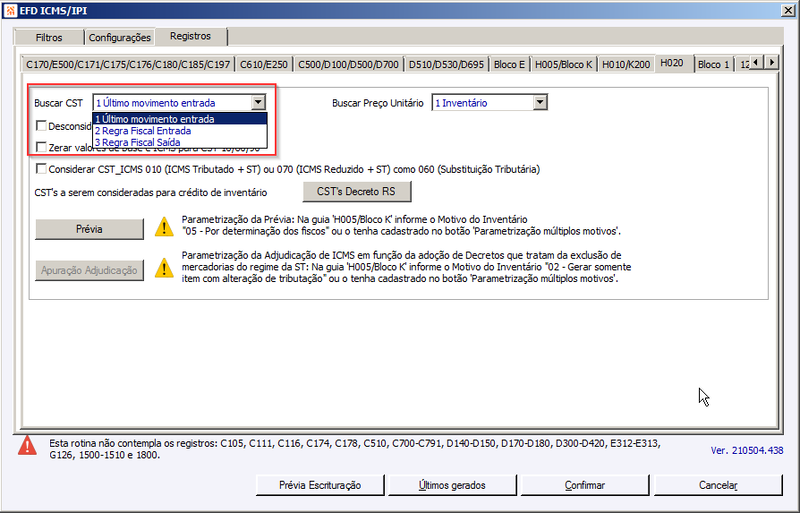Click the Prévia Escrituração button

(x=320, y=485)
